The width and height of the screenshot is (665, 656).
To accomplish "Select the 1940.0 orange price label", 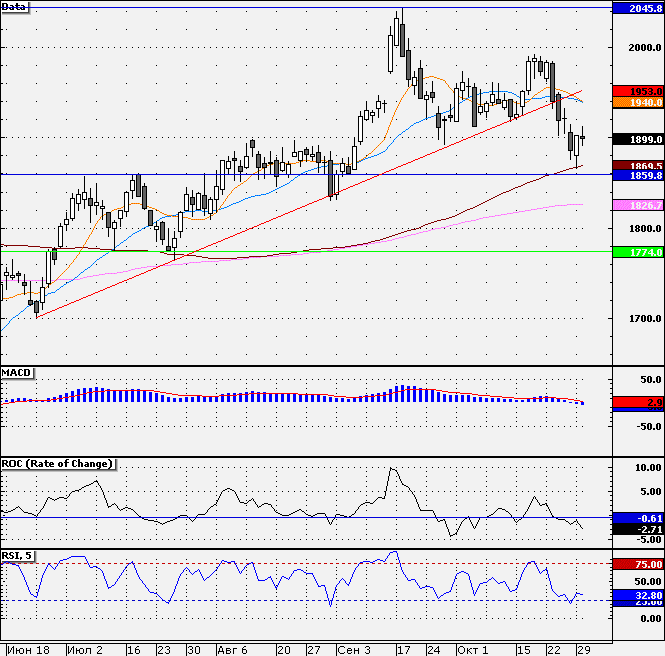I will click(638, 102).
